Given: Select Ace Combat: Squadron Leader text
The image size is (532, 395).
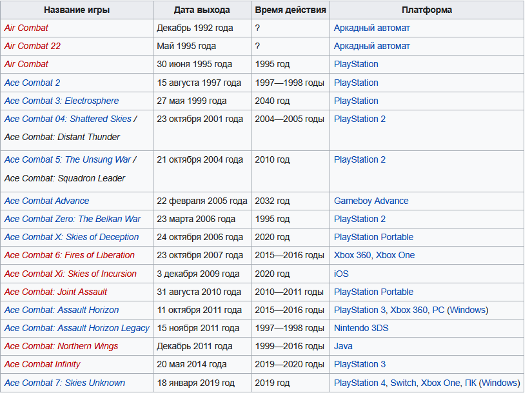Looking at the screenshot, I should (x=64, y=178).
